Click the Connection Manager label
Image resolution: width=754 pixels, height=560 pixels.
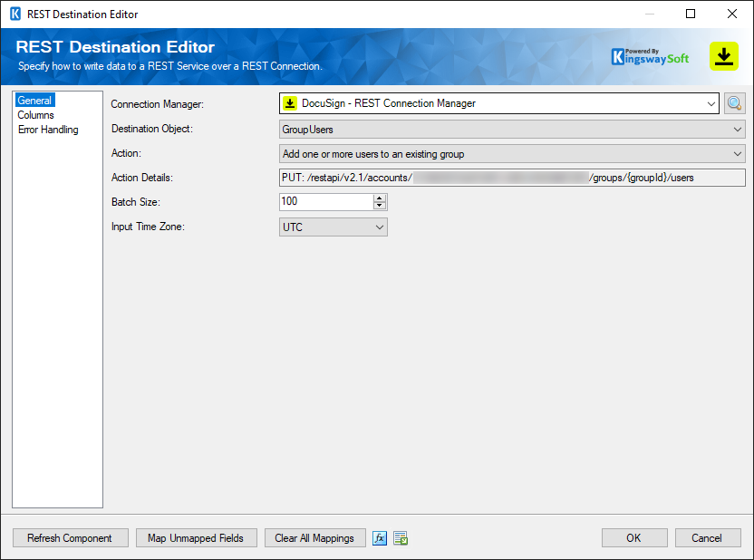pos(158,104)
